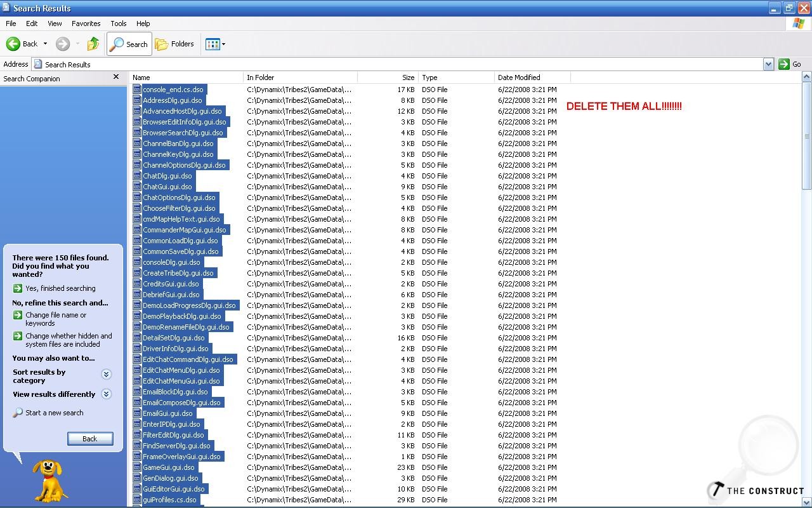This screenshot has height=508, width=812.
Task: Select GameGui.gui.dso file icon
Action: point(137,467)
